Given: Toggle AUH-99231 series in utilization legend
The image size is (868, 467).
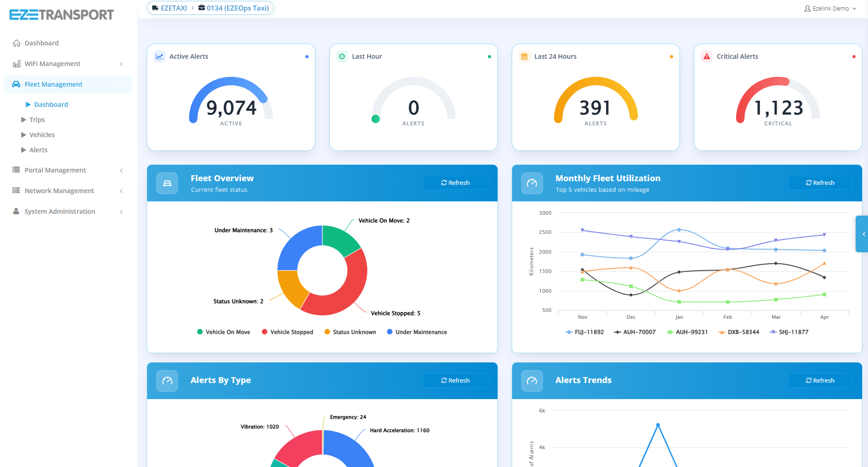Looking at the screenshot, I should tap(687, 332).
